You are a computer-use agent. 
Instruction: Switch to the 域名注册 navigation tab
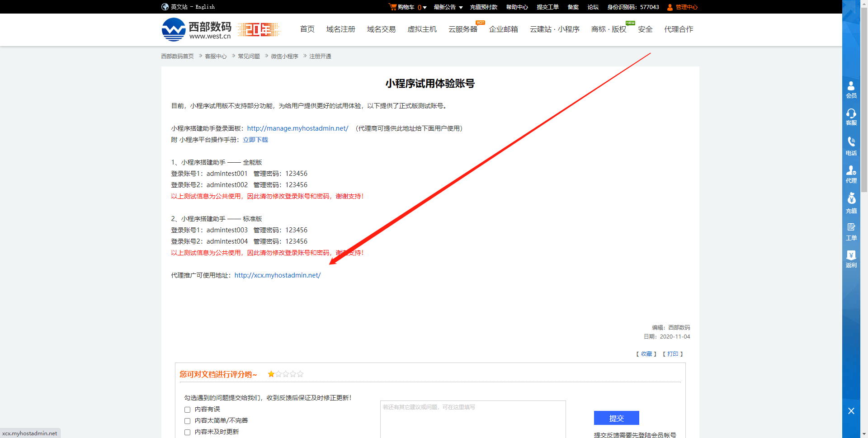(340, 29)
